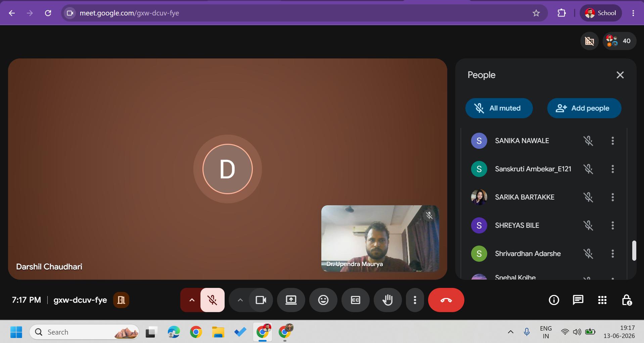Click Darshil Chaudhari D avatar tile

(227, 169)
